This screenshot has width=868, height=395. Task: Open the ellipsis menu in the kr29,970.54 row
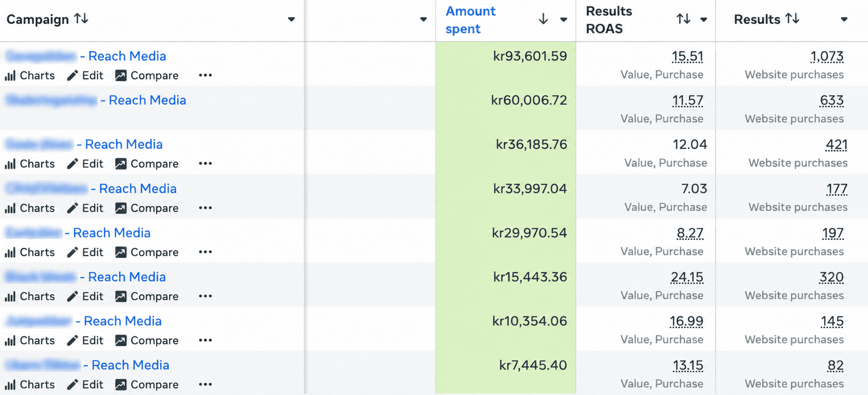click(x=205, y=252)
